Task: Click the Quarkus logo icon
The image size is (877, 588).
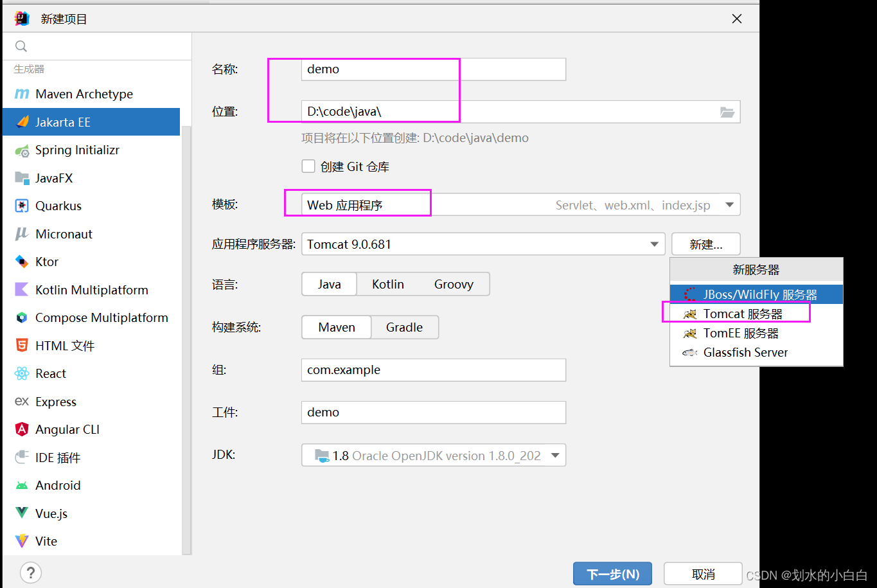Action: click(22, 206)
